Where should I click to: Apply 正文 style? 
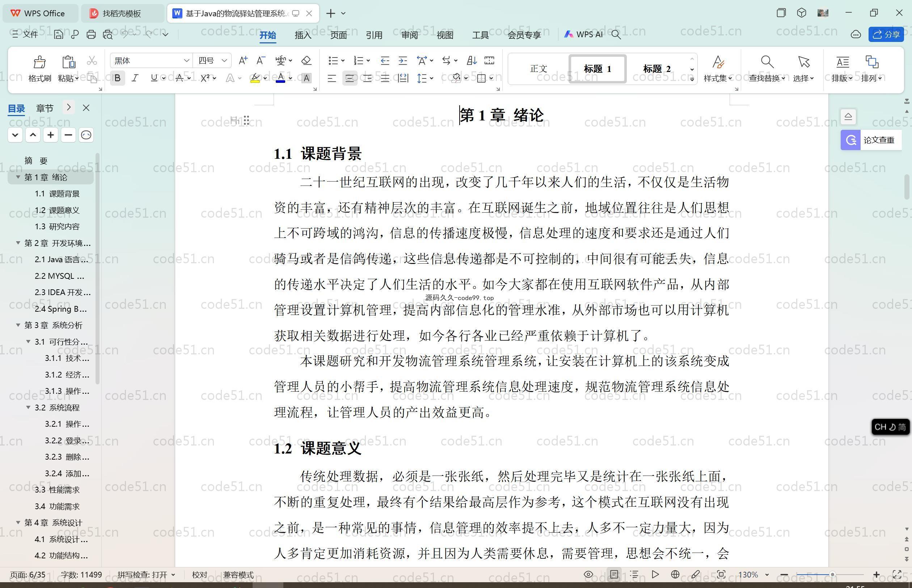click(539, 69)
